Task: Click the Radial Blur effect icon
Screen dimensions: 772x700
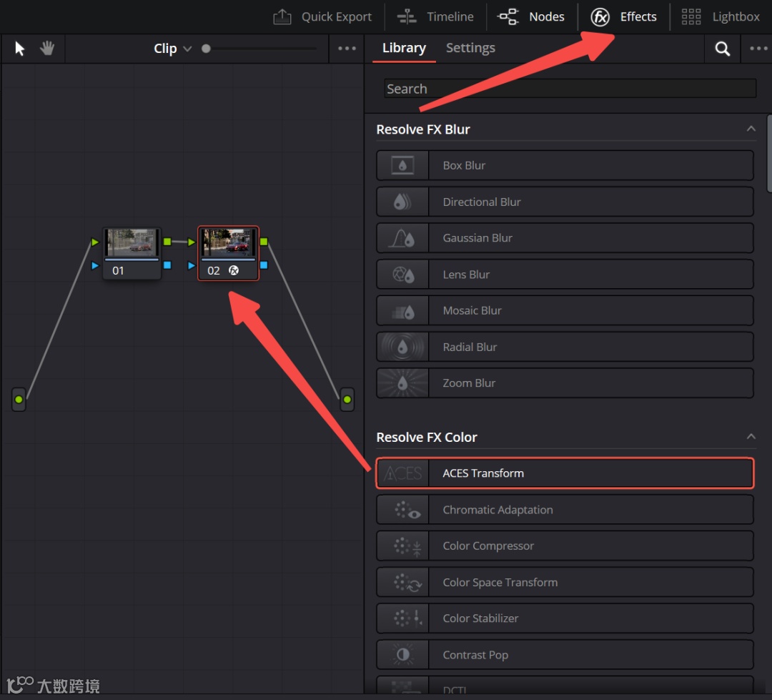Action: click(402, 347)
